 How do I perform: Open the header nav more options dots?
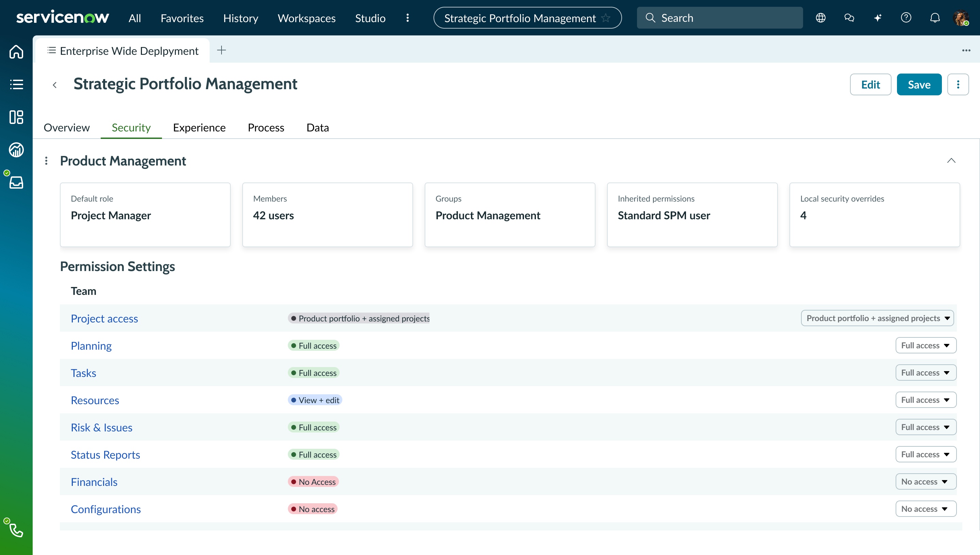click(x=408, y=18)
